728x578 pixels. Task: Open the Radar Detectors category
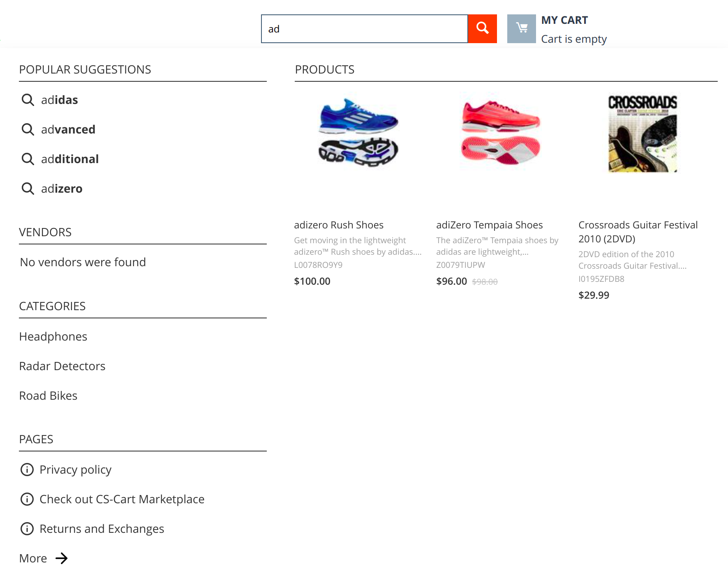coord(62,366)
